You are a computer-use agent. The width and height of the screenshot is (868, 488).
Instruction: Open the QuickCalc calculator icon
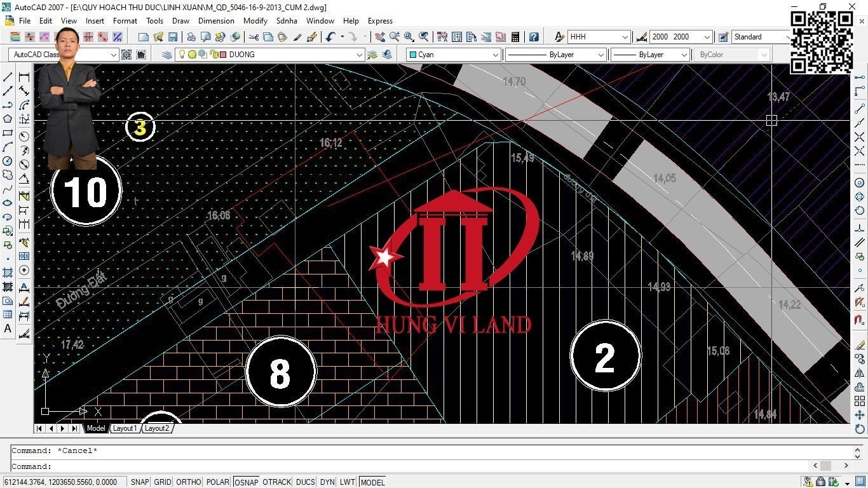point(515,37)
